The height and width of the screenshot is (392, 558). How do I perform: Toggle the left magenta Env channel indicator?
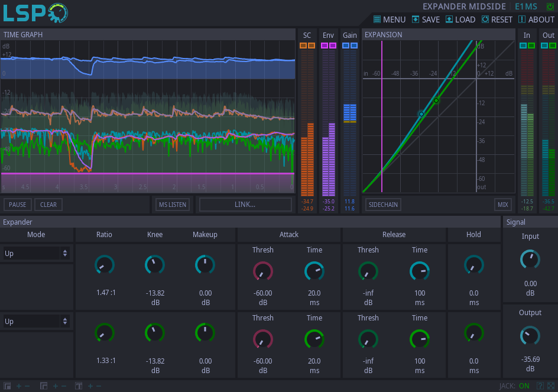[325, 46]
